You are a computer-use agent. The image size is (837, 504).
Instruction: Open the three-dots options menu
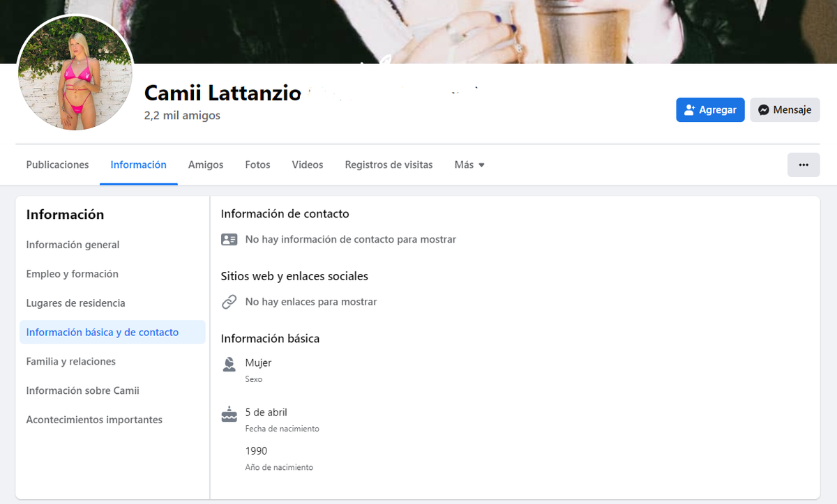click(803, 165)
